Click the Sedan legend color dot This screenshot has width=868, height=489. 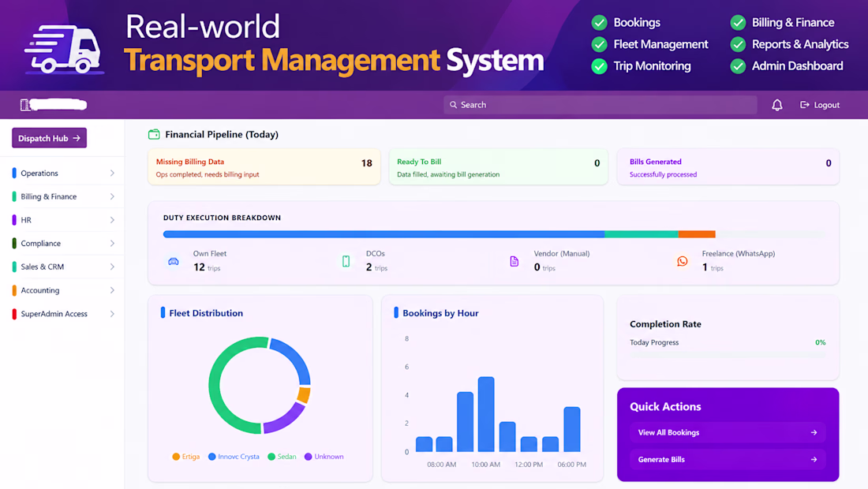point(271,457)
